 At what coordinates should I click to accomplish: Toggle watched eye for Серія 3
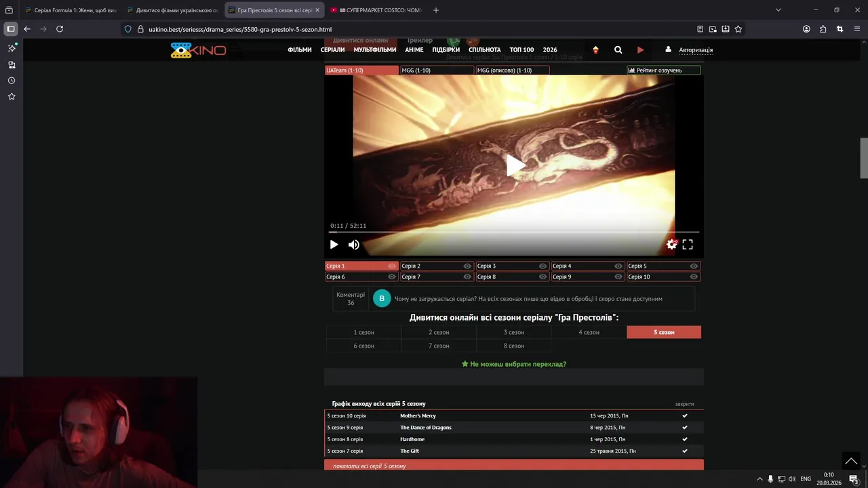click(x=542, y=266)
